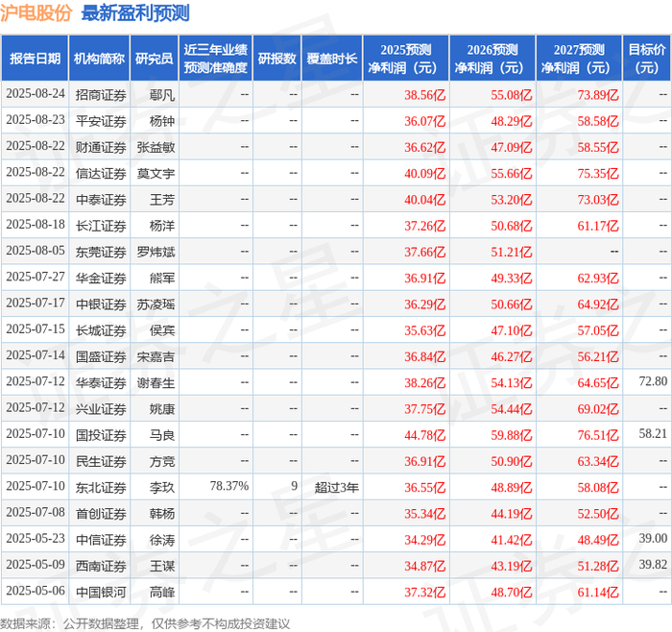Screen dimensions: 672x632
Task: Select the 69.02亿 profit value
Action: [x=598, y=408]
